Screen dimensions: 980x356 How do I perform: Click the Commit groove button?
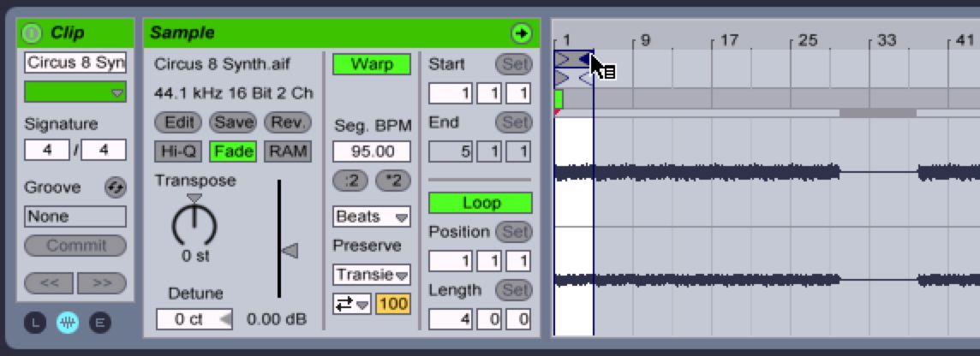(x=75, y=246)
